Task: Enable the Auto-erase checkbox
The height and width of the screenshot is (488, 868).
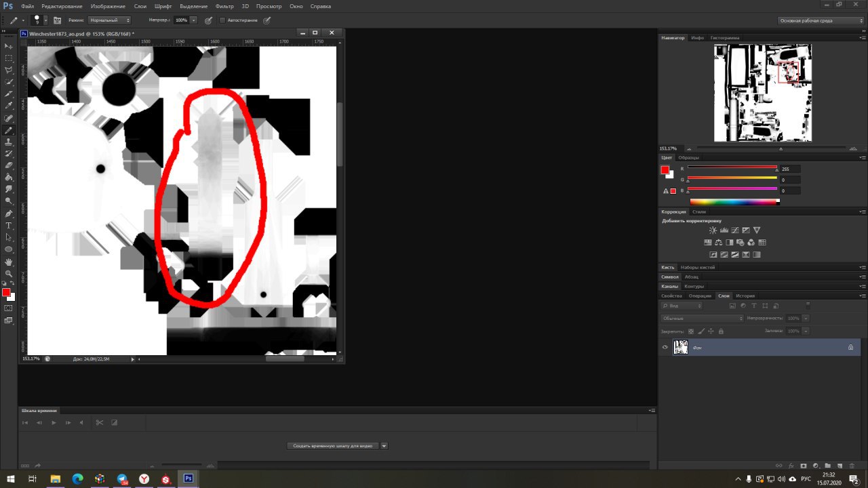Action: pyautogui.click(x=222, y=20)
